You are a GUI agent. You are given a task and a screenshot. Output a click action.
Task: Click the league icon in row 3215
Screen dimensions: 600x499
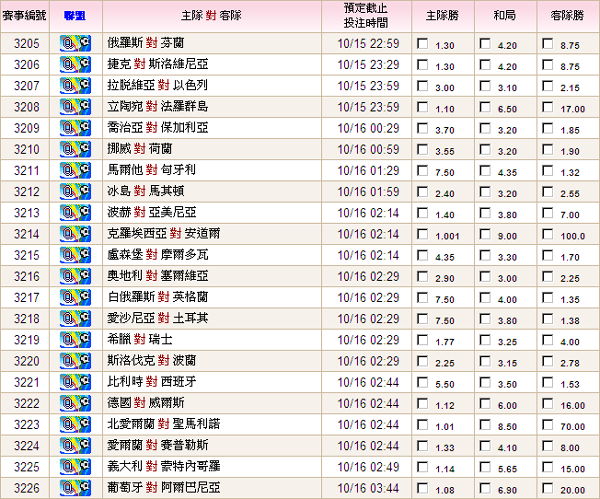75,255
